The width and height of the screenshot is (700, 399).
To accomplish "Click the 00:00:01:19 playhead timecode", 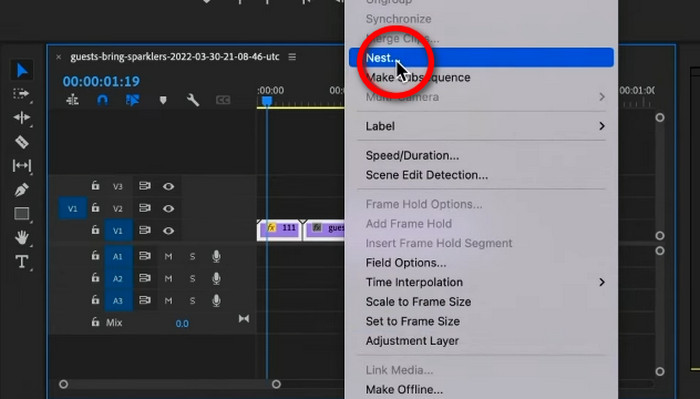I will (x=101, y=81).
